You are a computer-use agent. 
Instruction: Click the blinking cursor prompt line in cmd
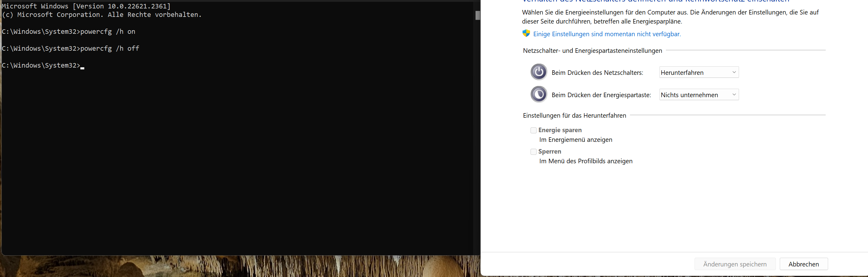coord(43,65)
